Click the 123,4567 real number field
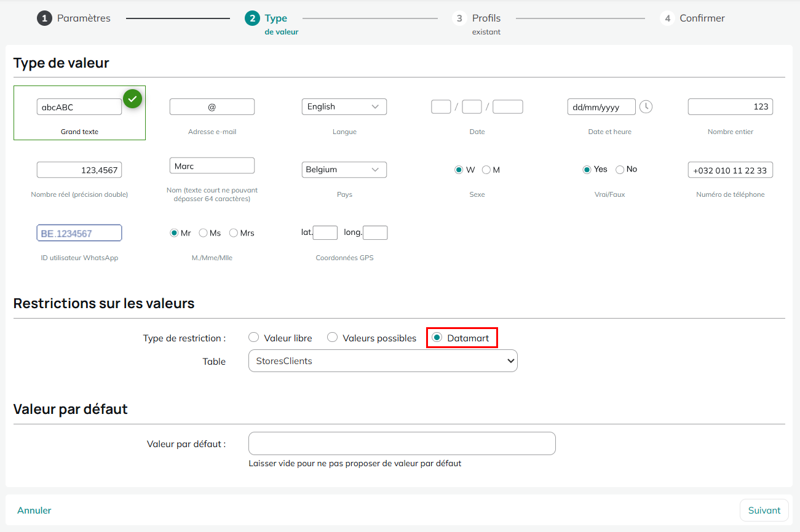 [x=79, y=170]
